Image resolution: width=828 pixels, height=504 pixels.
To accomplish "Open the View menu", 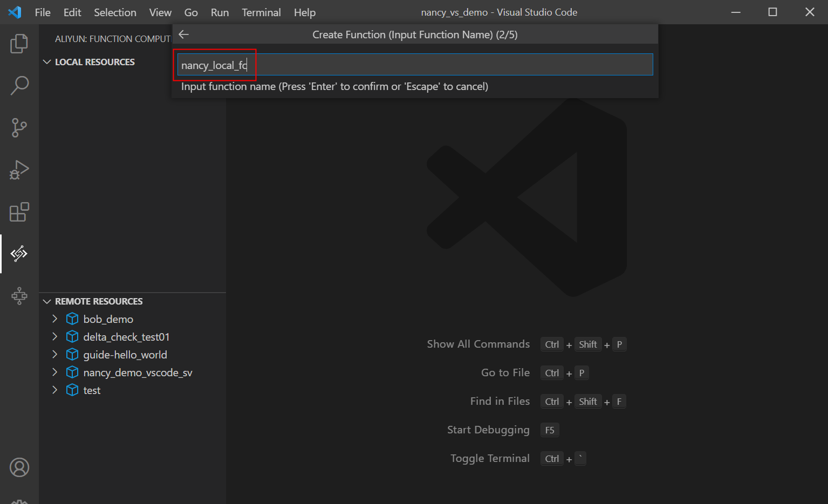I will click(160, 12).
